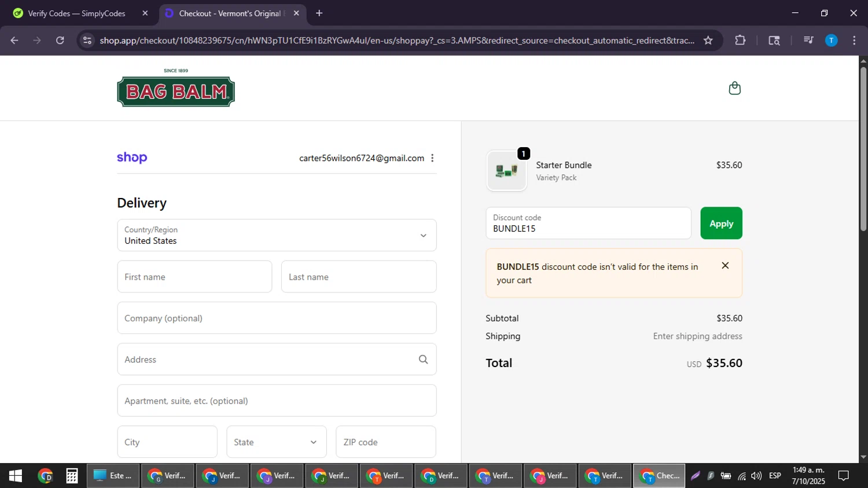The width and height of the screenshot is (868, 488).
Task: Bookmark this page with the star icon
Action: pos(708,41)
